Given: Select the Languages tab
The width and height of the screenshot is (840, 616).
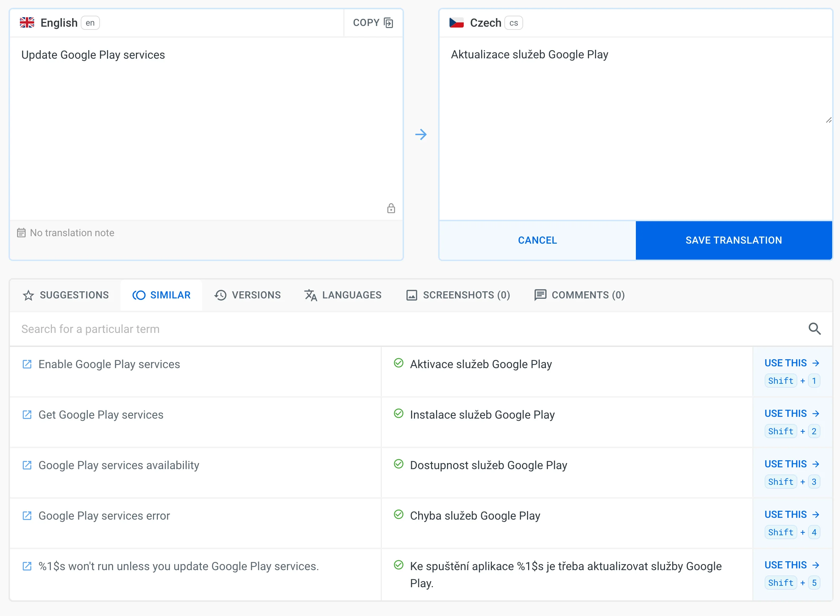Looking at the screenshot, I should click(x=343, y=295).
